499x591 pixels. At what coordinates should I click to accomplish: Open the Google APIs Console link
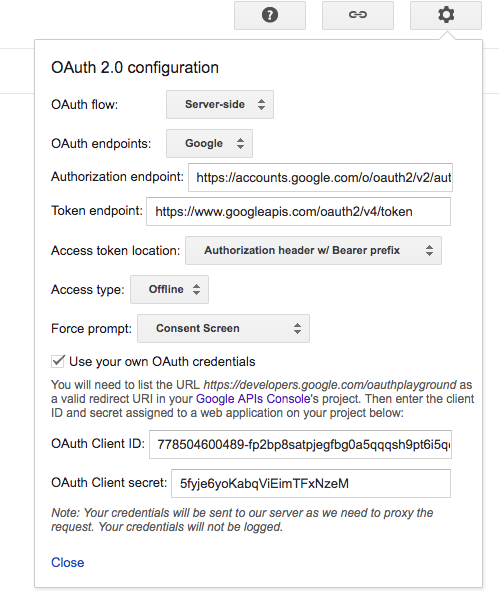[253, 399]
